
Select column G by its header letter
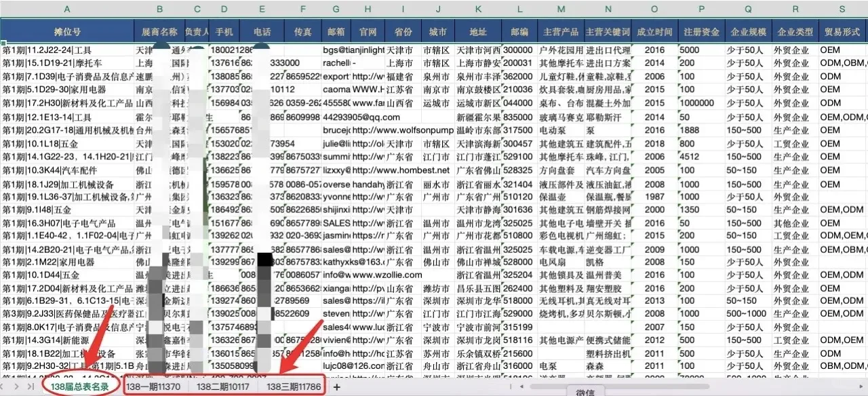click(x=336, y=9)
